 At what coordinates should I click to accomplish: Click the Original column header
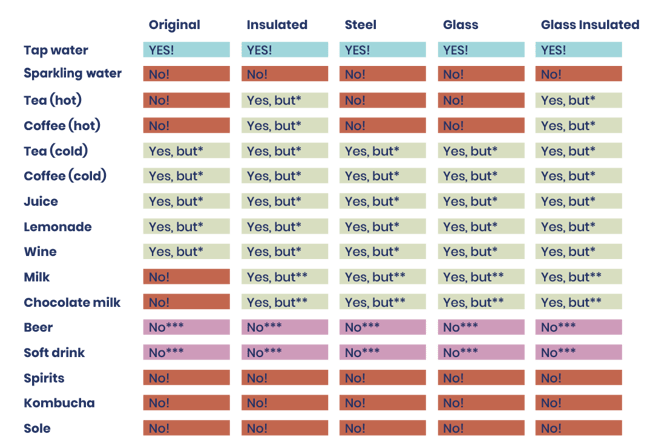(174, 24)
